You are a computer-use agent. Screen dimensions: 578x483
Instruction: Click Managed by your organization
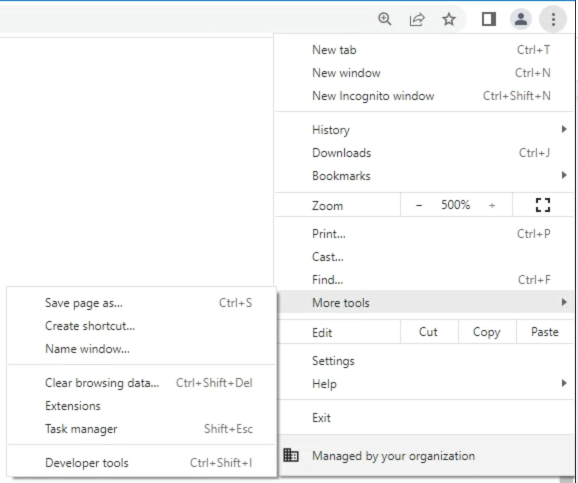point(424,456)
